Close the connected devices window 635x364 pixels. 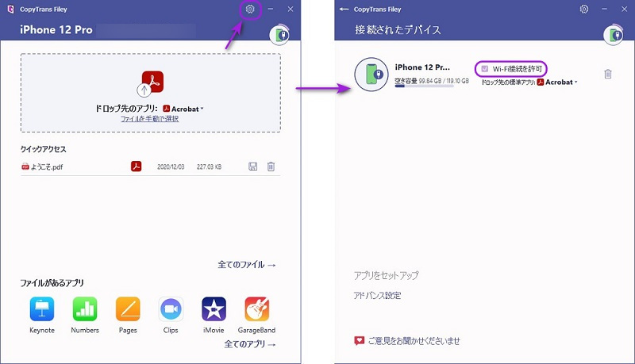pyautogui.click(x=625, y=9)
